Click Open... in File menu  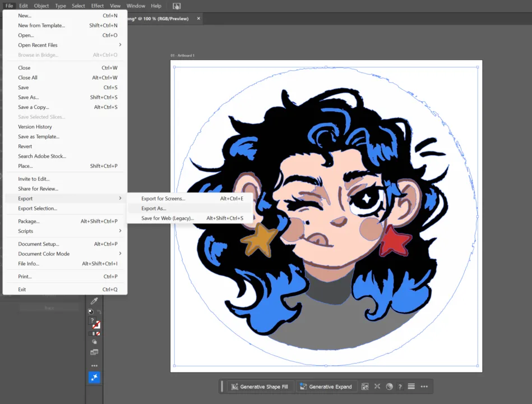point(65,35)
